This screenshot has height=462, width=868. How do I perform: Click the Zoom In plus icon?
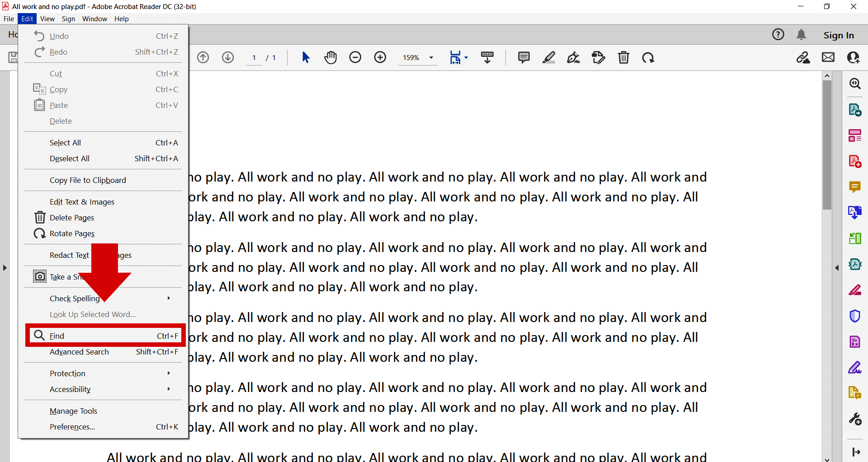[380, 58]
